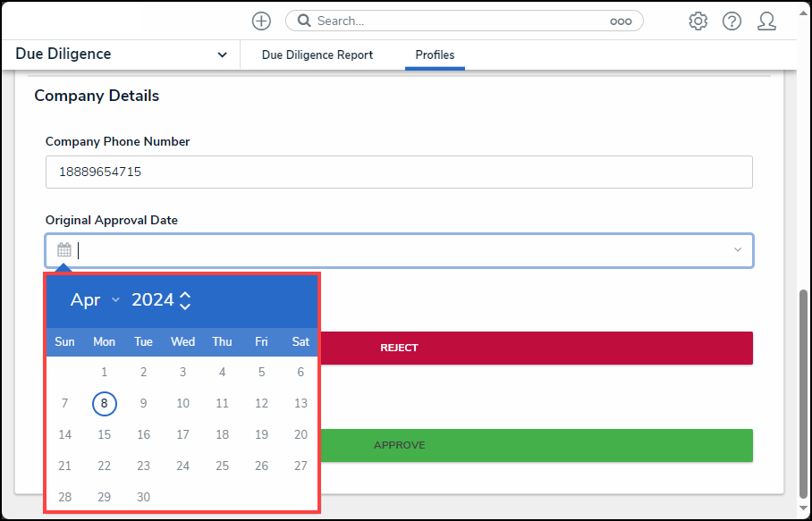This screenshot has height=521, width=812.
Task: Pick April 13 in the calendar
Action: (x=300, y=403)
